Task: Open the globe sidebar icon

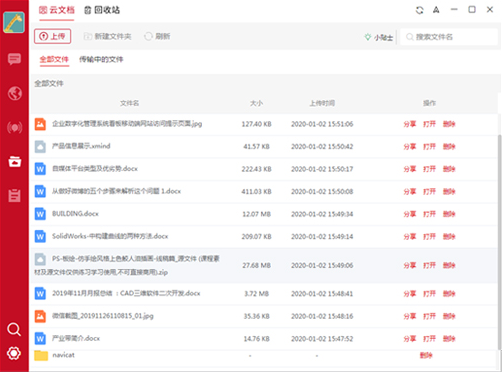Action: pos(15,93)
